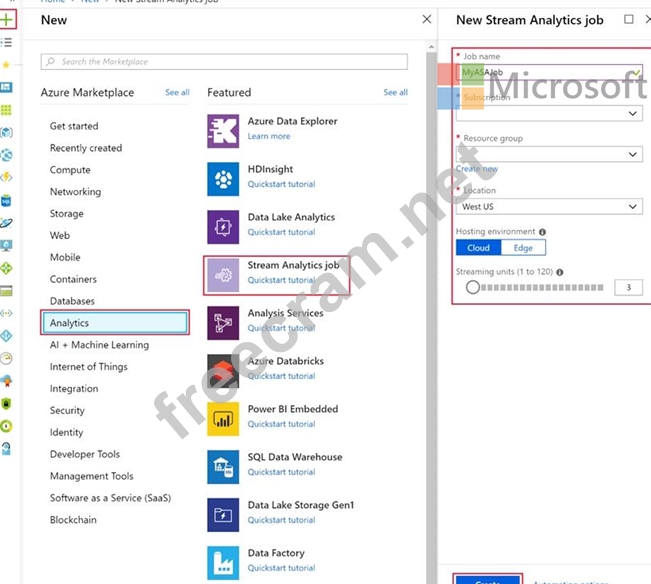
Task: Select Get started marketplace category
Action: [74, 126]
